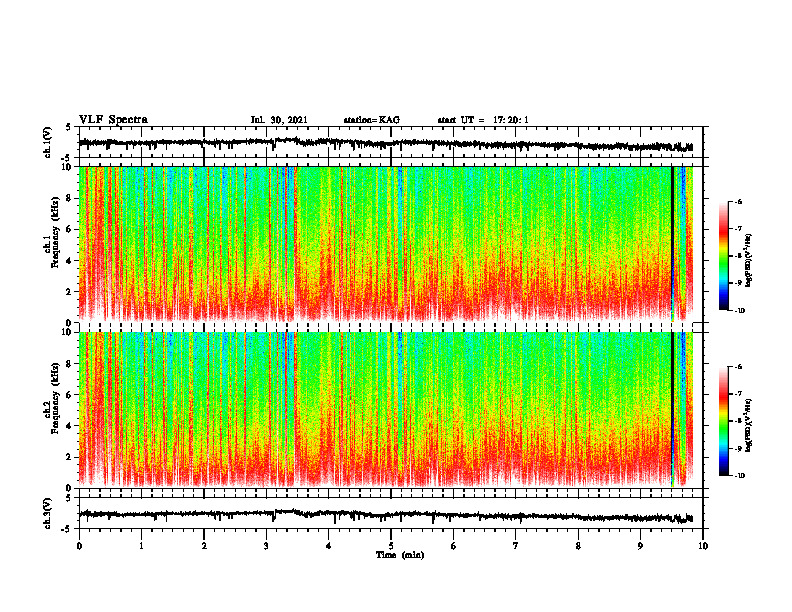Click the log(PSD) units label beside ch.1 color bar

pos(749,260)
